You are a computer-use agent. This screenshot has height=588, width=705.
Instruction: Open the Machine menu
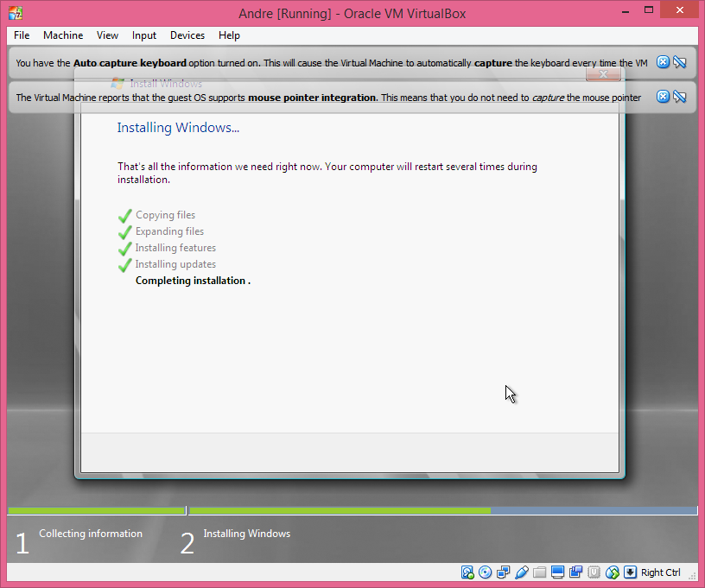tap(63, 35)
